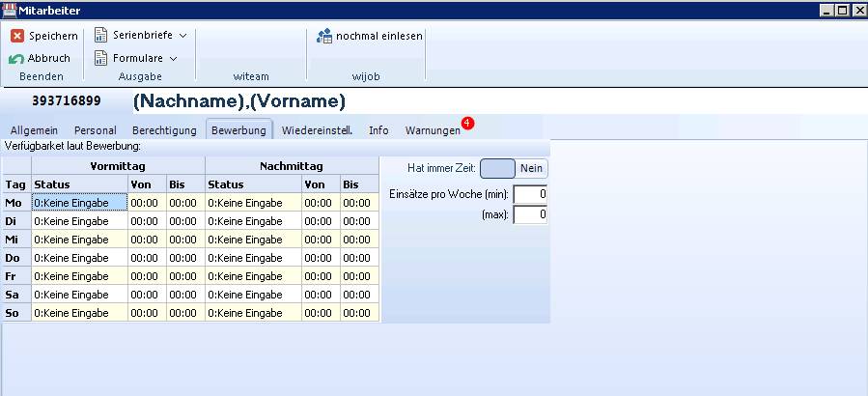Click Thursday Nachmittag Status cell
868x396 pixels.
click(254, 258)
